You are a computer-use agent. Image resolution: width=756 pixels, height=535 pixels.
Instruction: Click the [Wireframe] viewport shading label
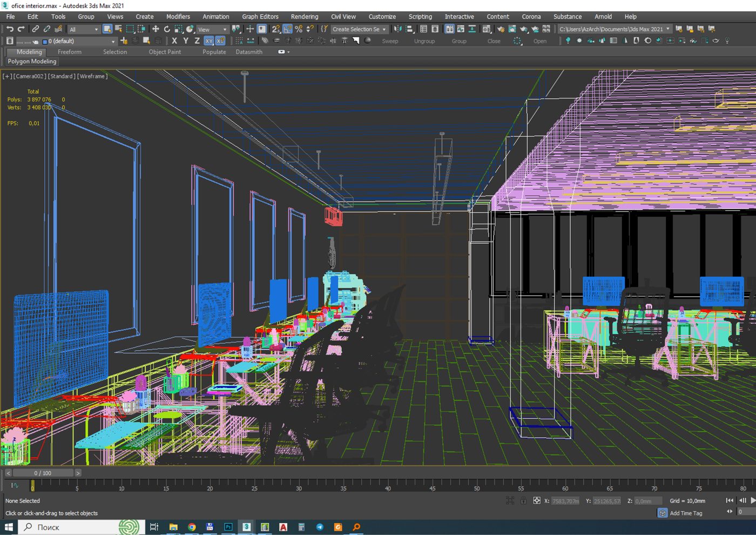click(x=92, y=76)
